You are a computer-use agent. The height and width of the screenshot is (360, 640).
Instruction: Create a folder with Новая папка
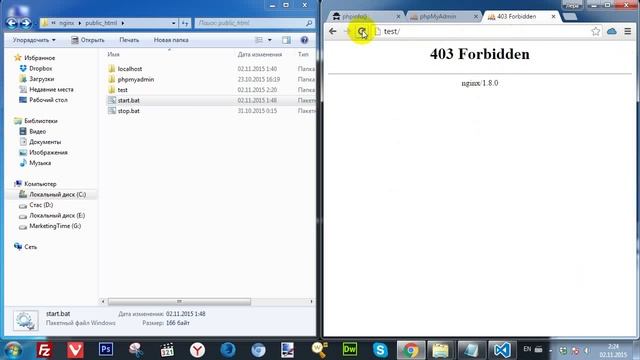point(171,40)
